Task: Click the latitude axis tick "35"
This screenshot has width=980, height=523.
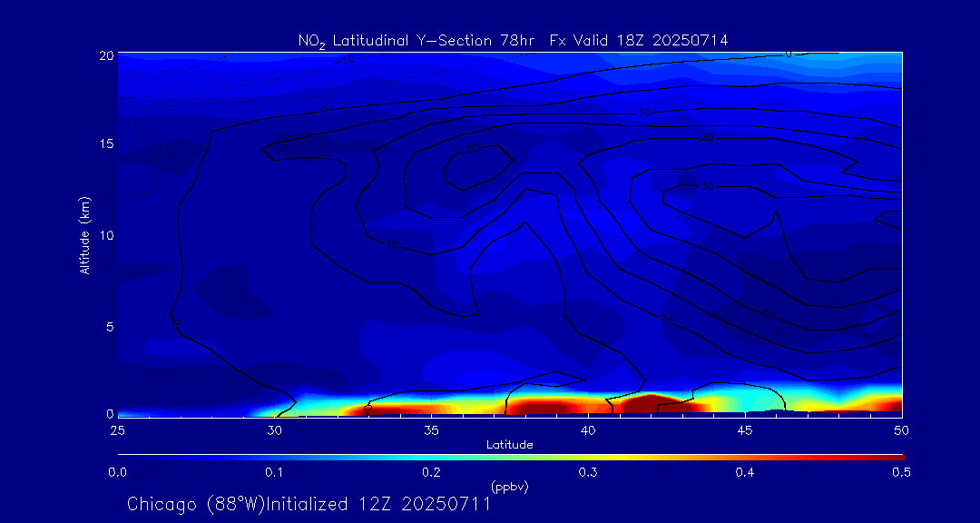Action: tap(431, 430)
